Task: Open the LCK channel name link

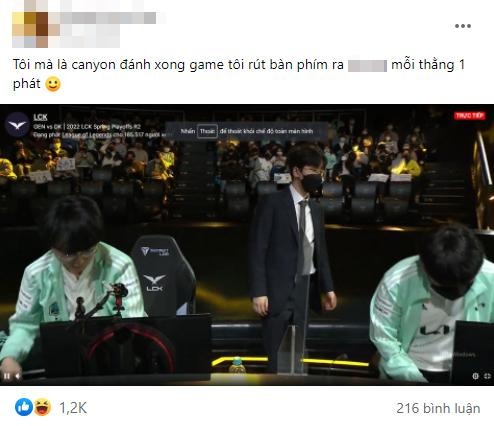Action: pos(40,117)
